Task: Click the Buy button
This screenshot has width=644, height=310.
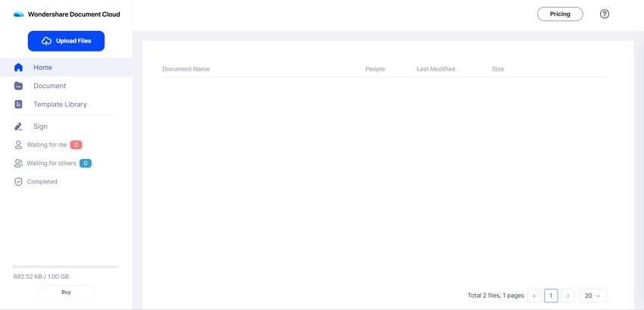Action: pos(66,293)
